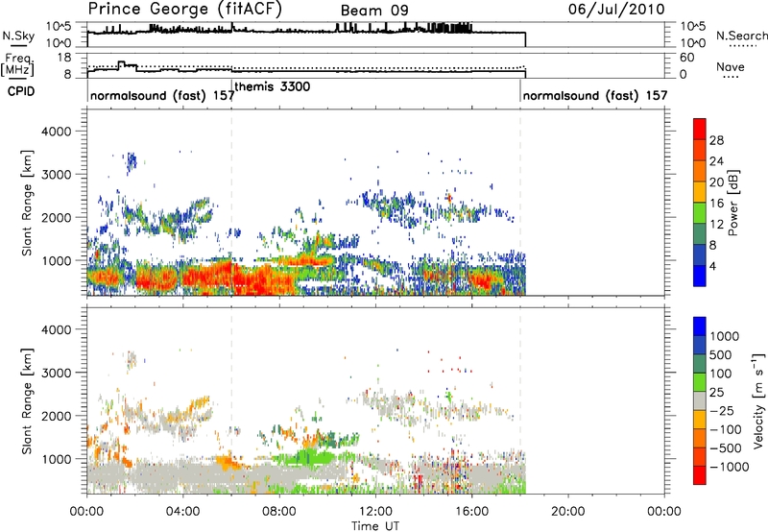Click the strong red echo near 07:00 in power panel
The width and height of the screenshot is (768, 532).
257,279
